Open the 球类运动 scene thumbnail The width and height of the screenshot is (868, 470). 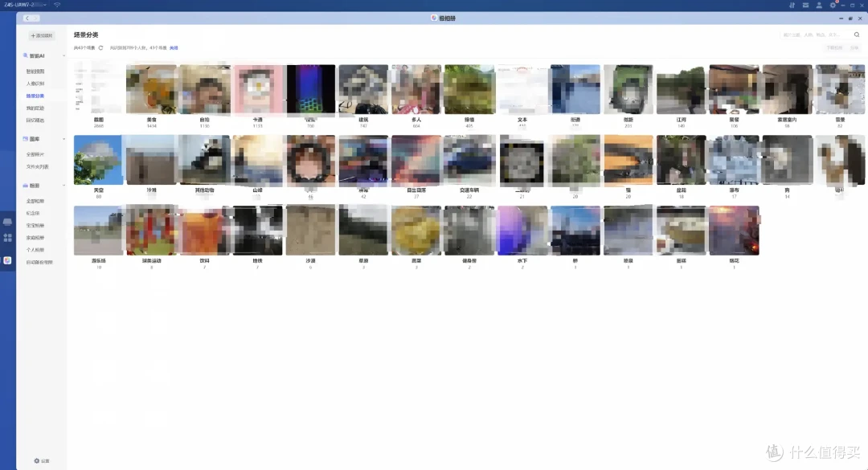pyautogui.click(x=152, y=231)
